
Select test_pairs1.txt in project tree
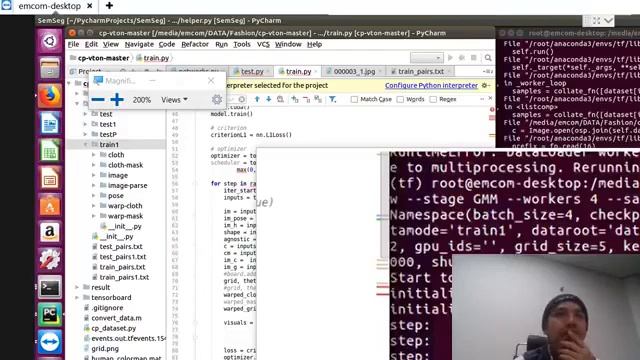[x=122, y=257]
